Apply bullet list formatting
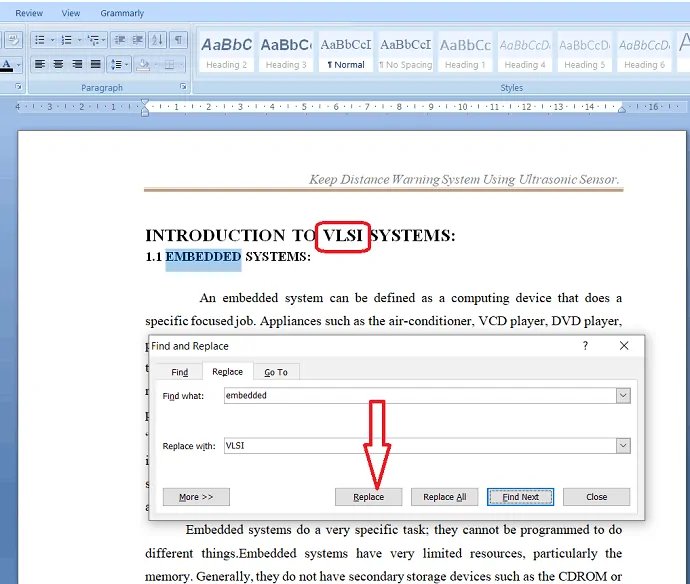 click(x=40, y=40)
